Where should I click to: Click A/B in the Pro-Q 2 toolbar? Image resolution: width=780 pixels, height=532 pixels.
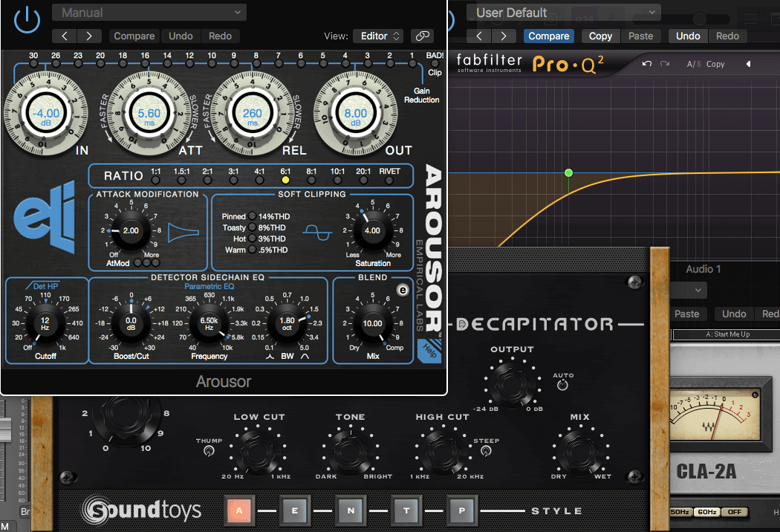(x=694, y=64)
